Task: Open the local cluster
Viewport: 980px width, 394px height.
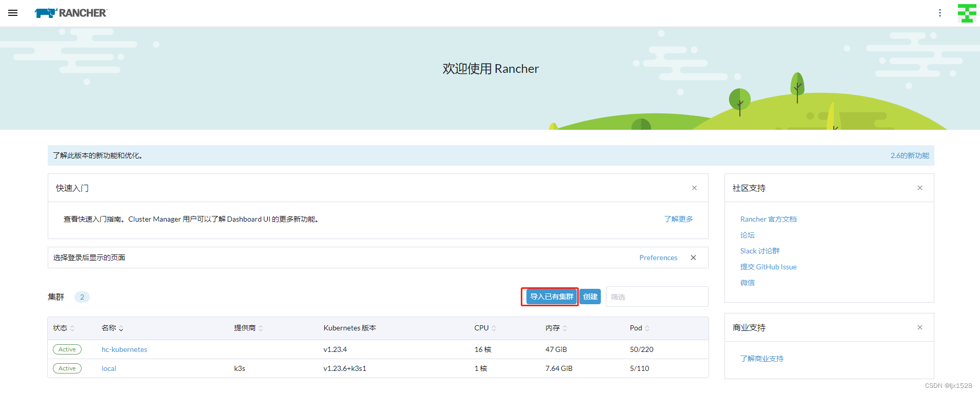Action: tap(109, 368)
